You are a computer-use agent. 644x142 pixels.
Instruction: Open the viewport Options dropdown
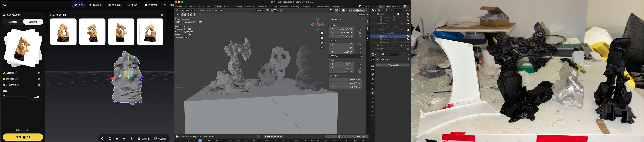[363, 15]
